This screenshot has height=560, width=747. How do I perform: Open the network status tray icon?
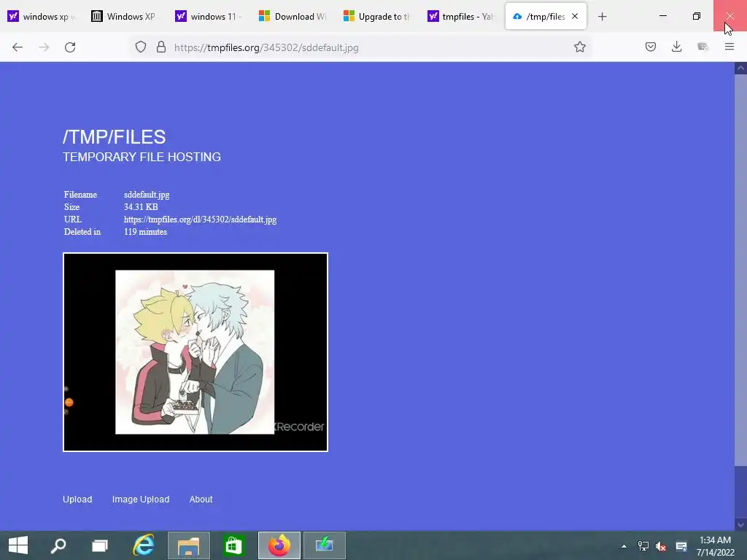[643, 546]
